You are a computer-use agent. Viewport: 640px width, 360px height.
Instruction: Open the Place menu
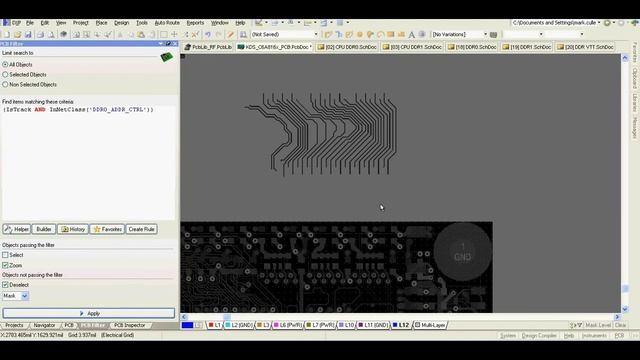(x=101, y=23)
